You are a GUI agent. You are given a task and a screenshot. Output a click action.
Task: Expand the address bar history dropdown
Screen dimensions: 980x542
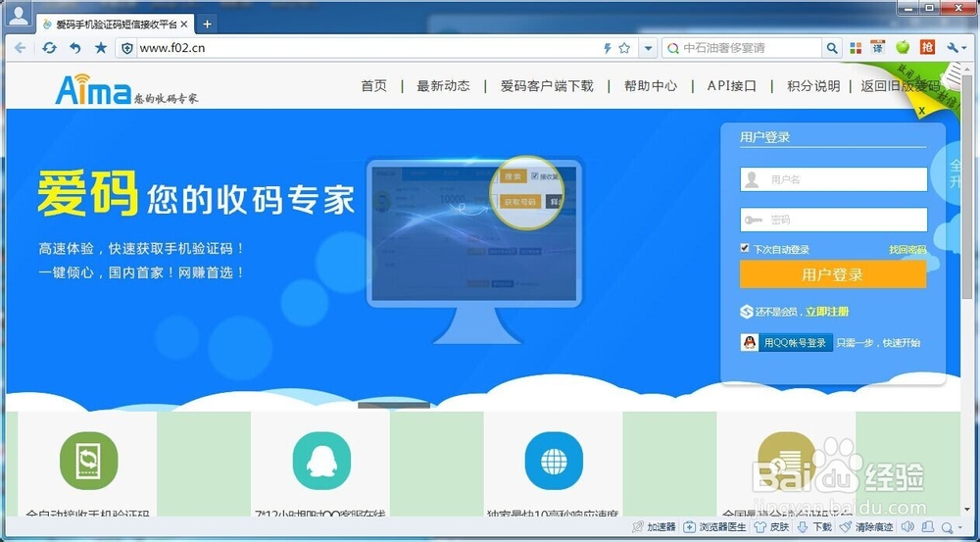tap(648, 48)
